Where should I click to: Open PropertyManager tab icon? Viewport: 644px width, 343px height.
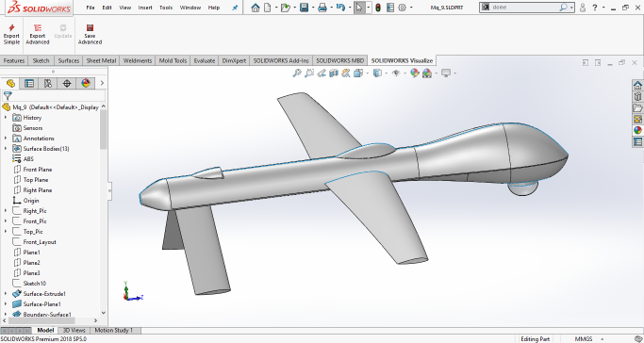[x=29, y=83]
